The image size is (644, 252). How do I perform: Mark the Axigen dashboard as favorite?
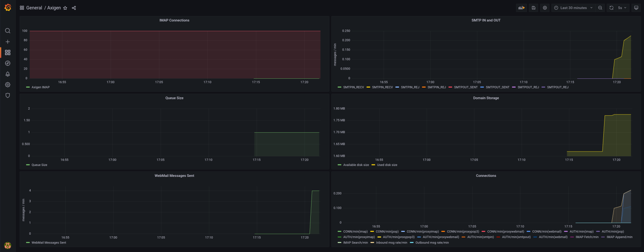coord(65,8)
